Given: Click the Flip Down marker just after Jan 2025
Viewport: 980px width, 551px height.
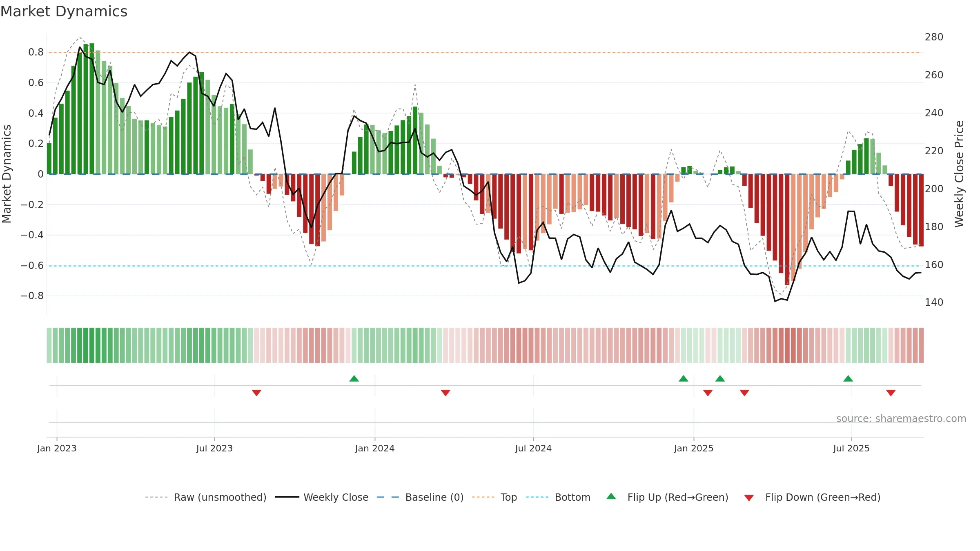Looking at the screenshot, I should coord(708,393).
